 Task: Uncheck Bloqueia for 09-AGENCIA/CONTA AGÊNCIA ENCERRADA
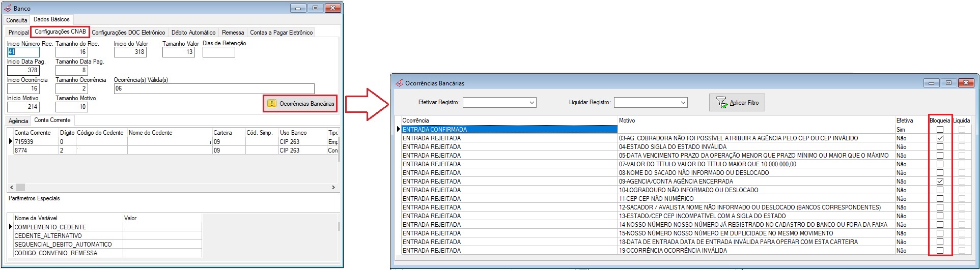pyautogui.click(x=940, y=182)
